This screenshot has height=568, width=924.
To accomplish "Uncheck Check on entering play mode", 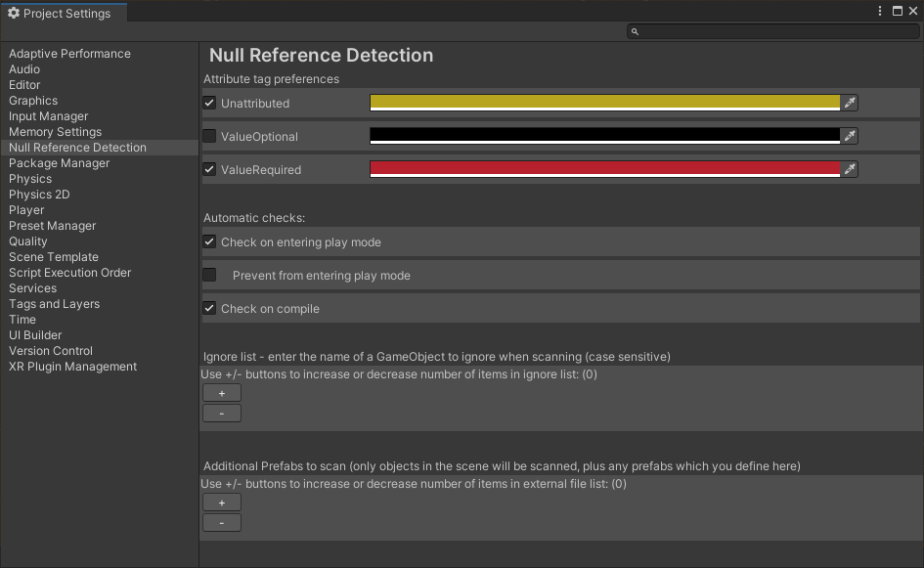I will point(208,241).
